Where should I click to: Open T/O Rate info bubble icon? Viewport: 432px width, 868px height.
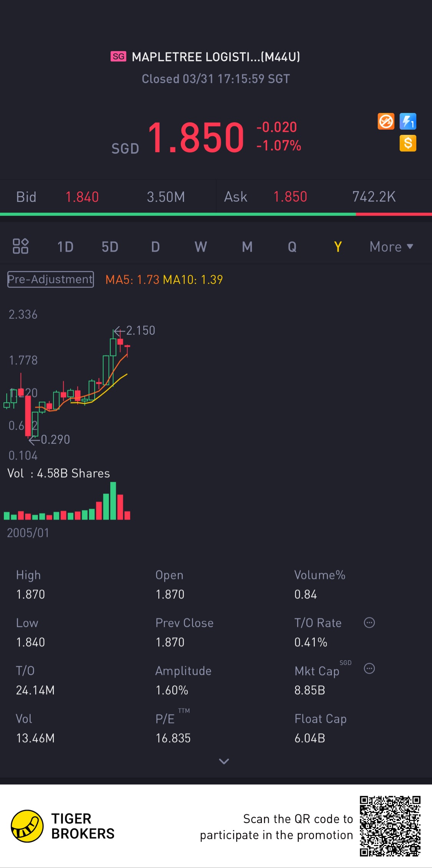point(369,623)
